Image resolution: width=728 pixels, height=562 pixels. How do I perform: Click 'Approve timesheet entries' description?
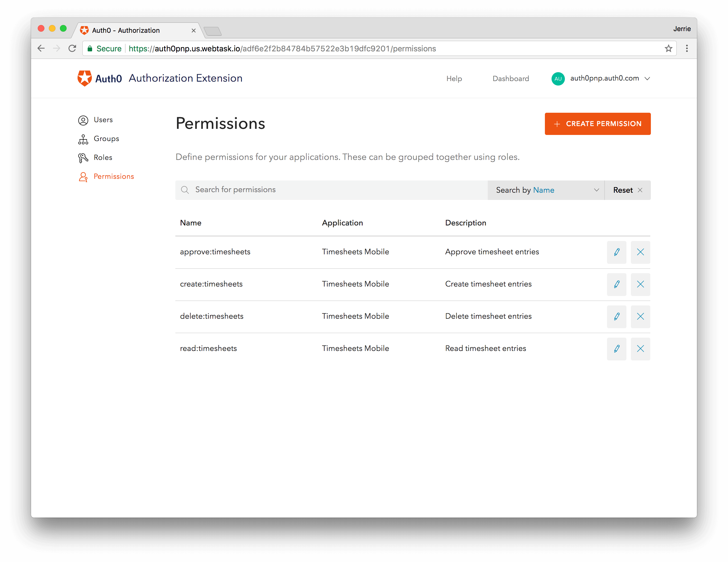(x=492, y=252)
